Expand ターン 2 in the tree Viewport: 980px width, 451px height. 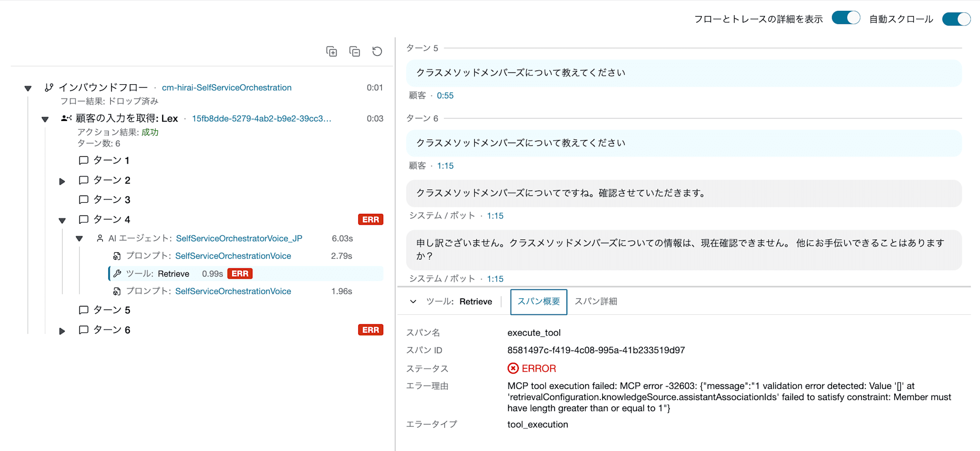click(62, 182)
